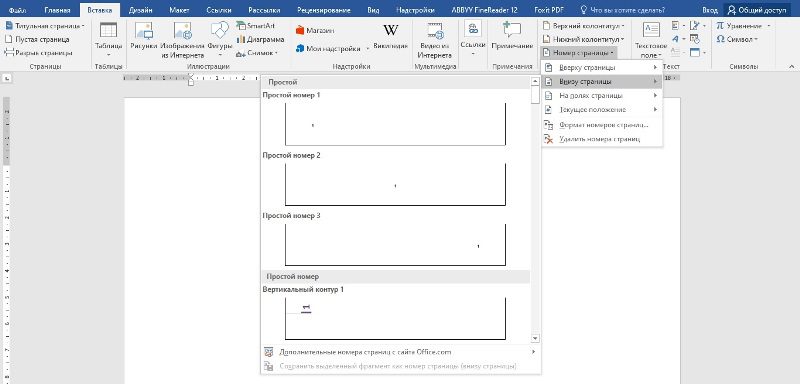
Task: Insert date and time from the Текст group
Action: point(695,39)
